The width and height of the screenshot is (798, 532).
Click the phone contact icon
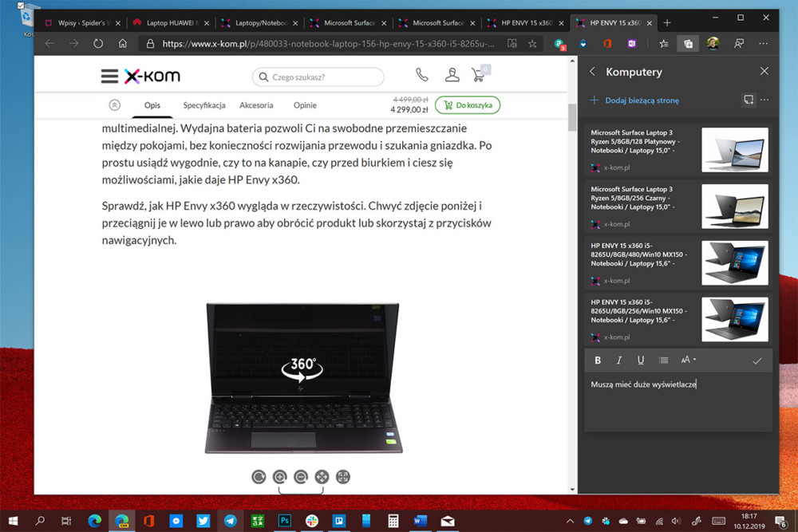point(422,75)
